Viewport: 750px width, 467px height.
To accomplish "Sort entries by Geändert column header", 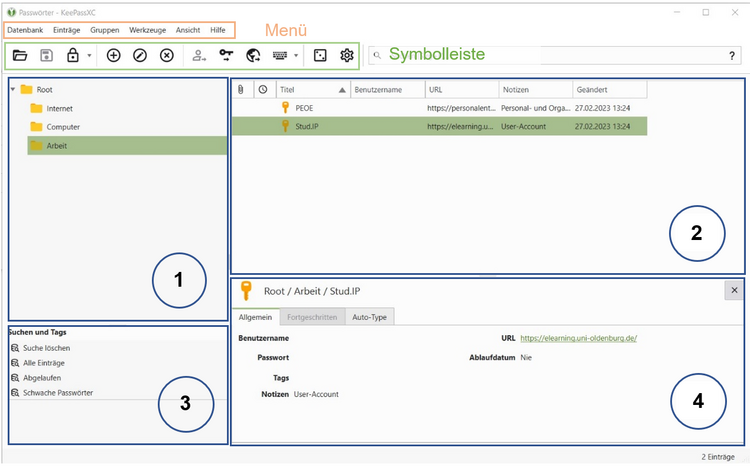I will click(610, 89).
